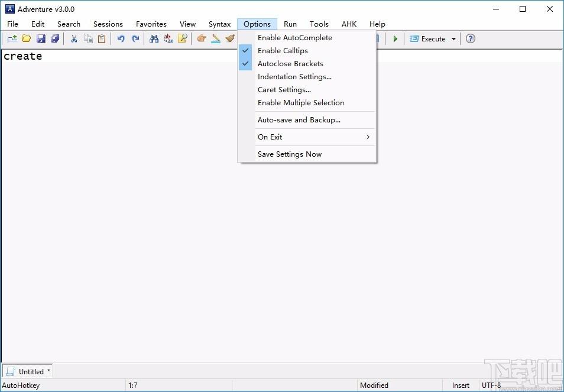Open the Help menu
Viewport: 564px width, 392px height.
[377, 24]
